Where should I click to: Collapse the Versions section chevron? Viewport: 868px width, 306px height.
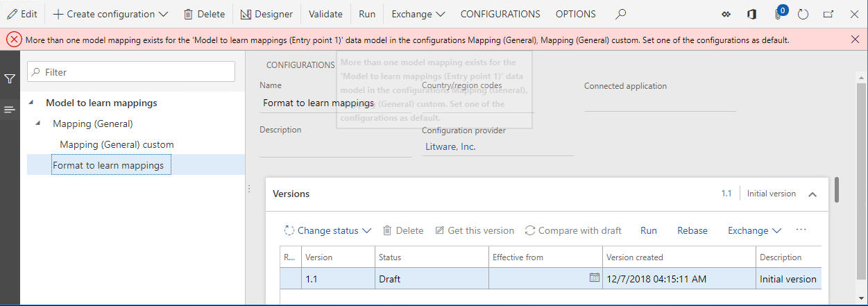tap(812, 194)
